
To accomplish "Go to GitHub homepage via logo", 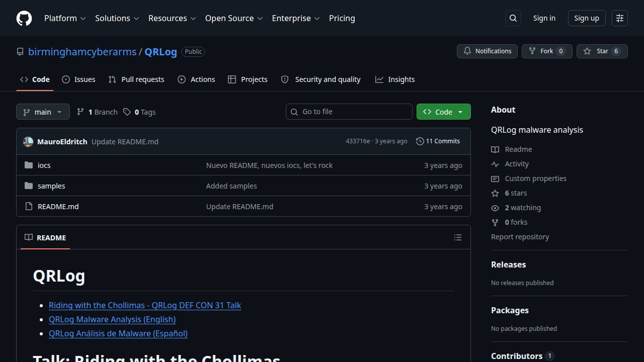I will pos(24,18).
